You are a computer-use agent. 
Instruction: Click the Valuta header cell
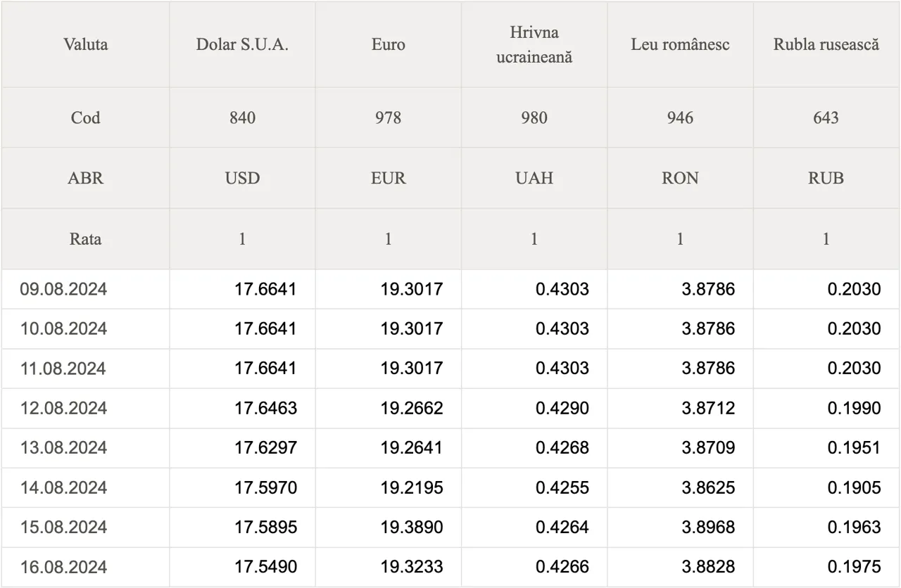pyautogui.click(x=85, y=44)
